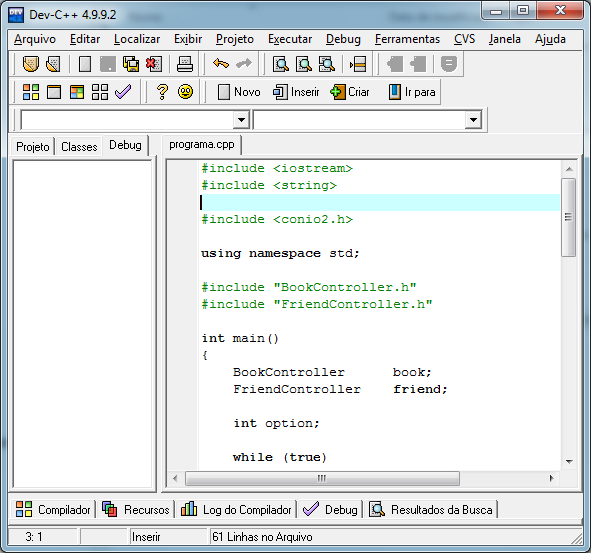Click '61 Linhas no Arquivo' status text
Image resolution: width=591 pixels, height=553 pixels.
pos(262,536)
